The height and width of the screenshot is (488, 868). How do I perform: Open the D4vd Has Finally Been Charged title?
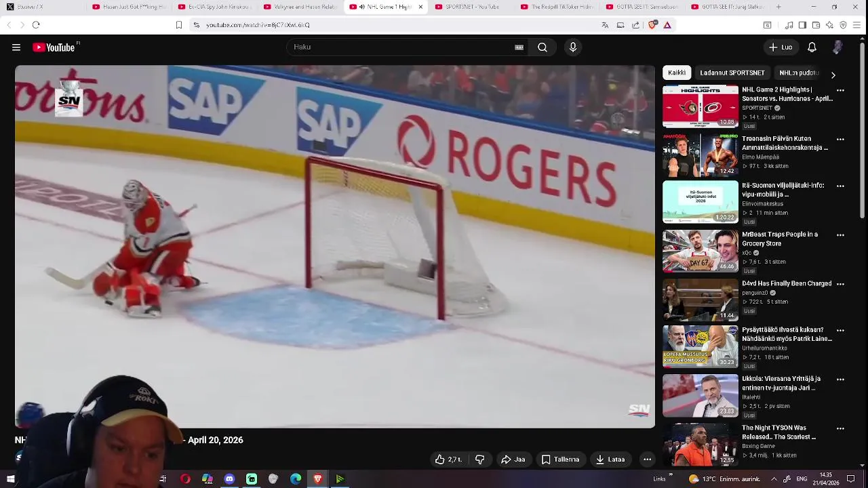787,284
